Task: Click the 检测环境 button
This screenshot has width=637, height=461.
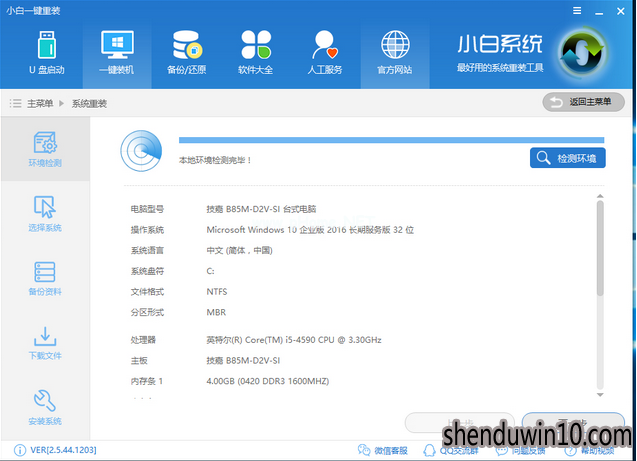Action: (x=568, y=158)
